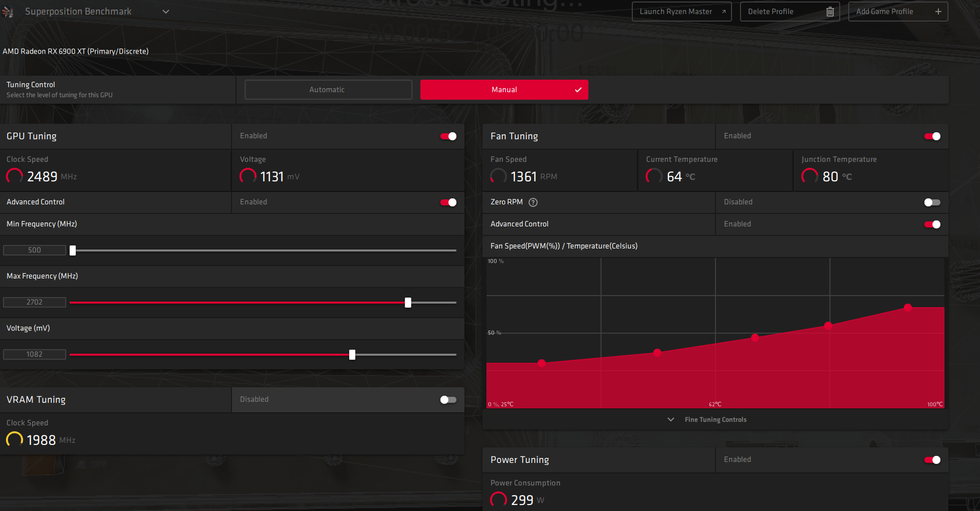
Task: Enable Zero RPM toggle
Action: click(932, 202)
